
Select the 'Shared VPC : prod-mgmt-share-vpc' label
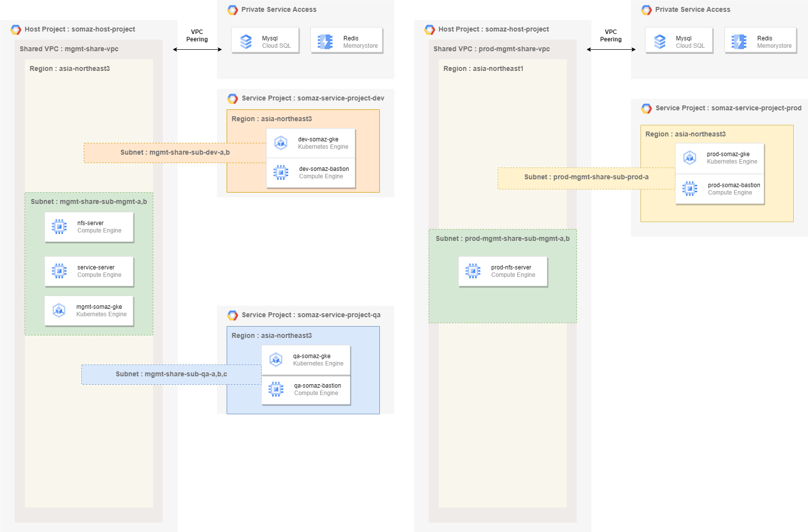click(492, 49)
